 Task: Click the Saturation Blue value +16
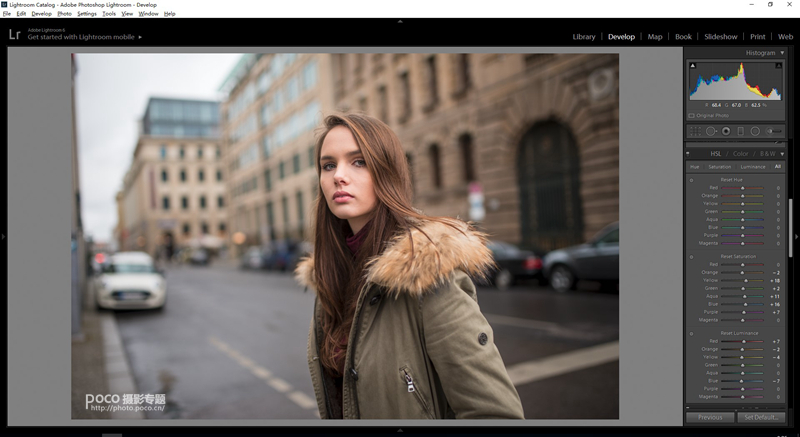click(775, 304)
